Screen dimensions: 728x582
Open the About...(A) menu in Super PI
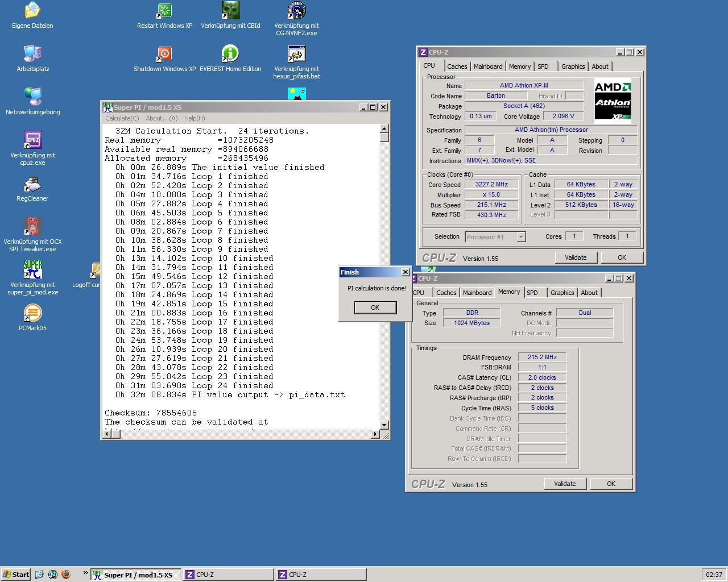tap(162, 118)
